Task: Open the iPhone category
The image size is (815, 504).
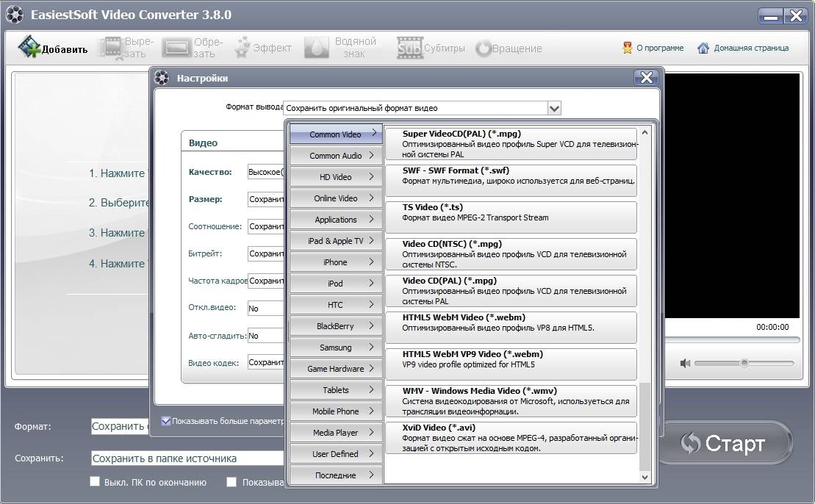Action: tap(336, 262)
